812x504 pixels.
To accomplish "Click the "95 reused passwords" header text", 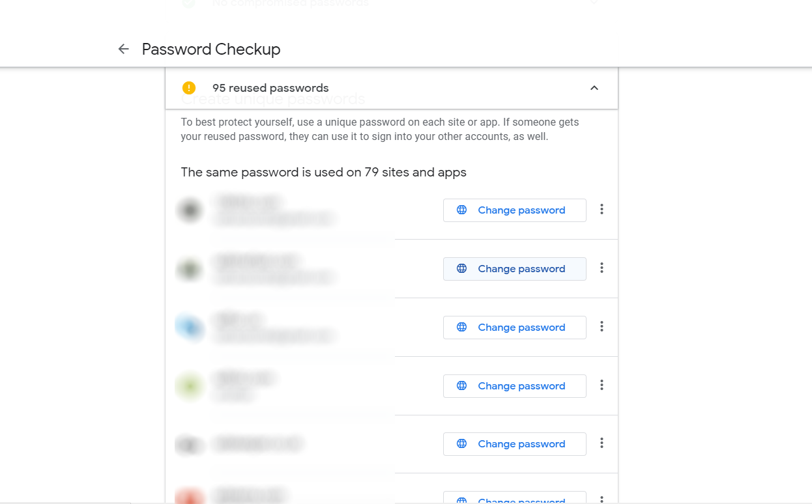I will [270, 88].
